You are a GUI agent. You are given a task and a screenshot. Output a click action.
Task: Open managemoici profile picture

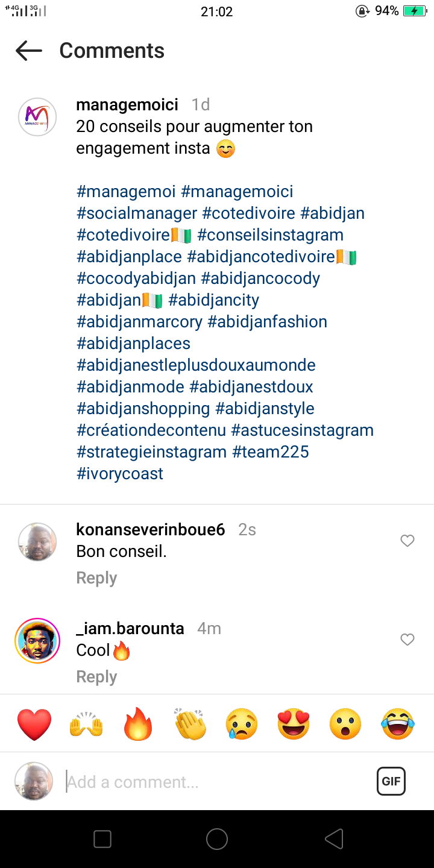(x=37, y=117)
